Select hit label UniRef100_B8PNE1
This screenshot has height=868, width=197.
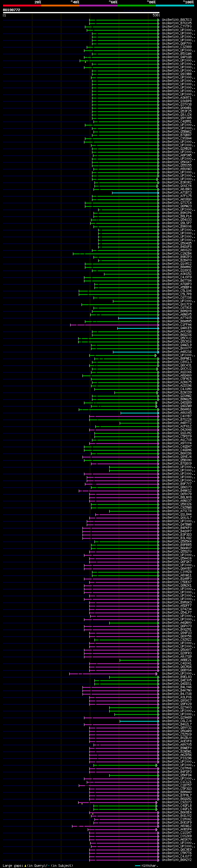(177, 358)
